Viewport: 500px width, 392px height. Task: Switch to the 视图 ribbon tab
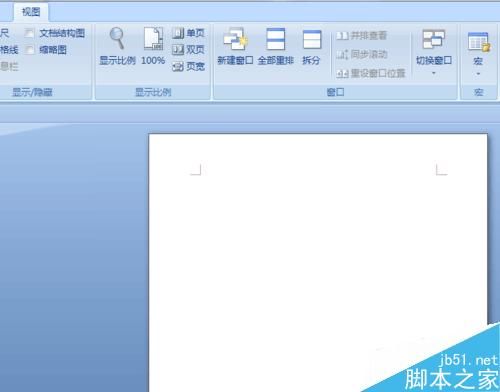pyautogui.click(x=31, y=12)
